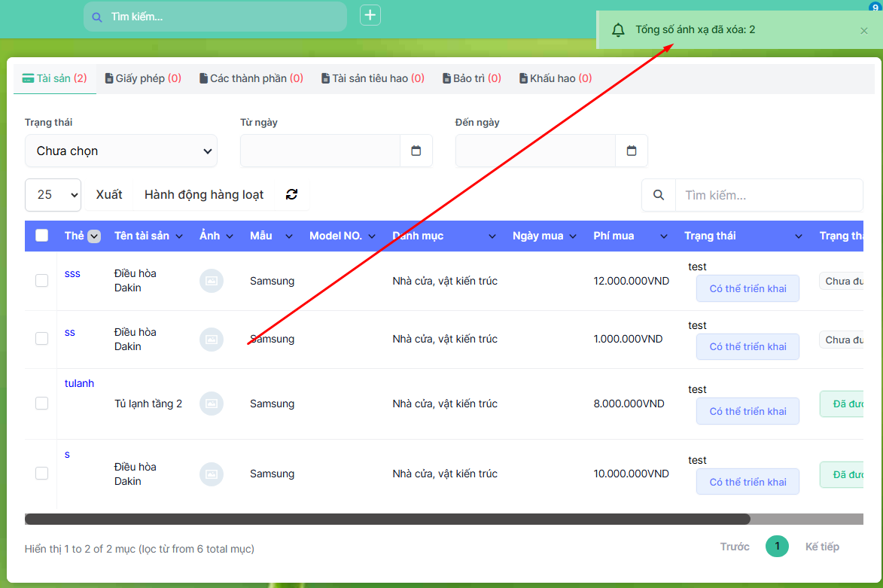Viewport: 883px width, 588px height.
Task: Select the checkbox for tulanh row
Action: click(x=42, y=404)
